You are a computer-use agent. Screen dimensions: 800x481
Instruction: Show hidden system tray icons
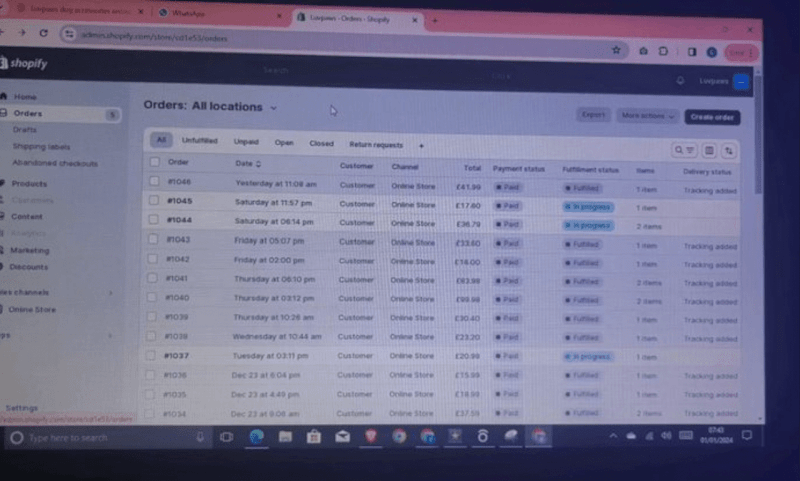[613, 436]
